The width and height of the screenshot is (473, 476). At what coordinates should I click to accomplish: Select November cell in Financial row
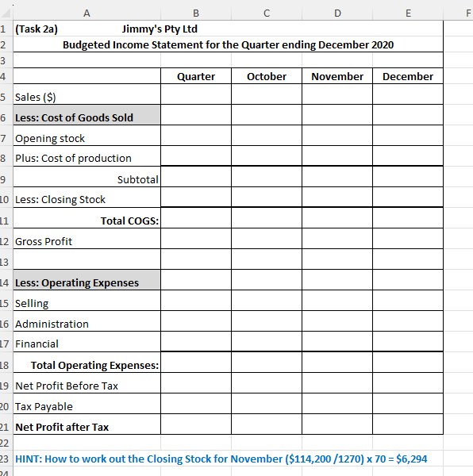[337, 341]
